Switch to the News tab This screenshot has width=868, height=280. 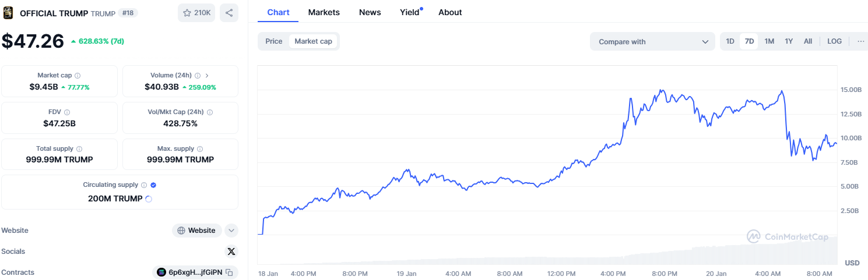(370, 12)
